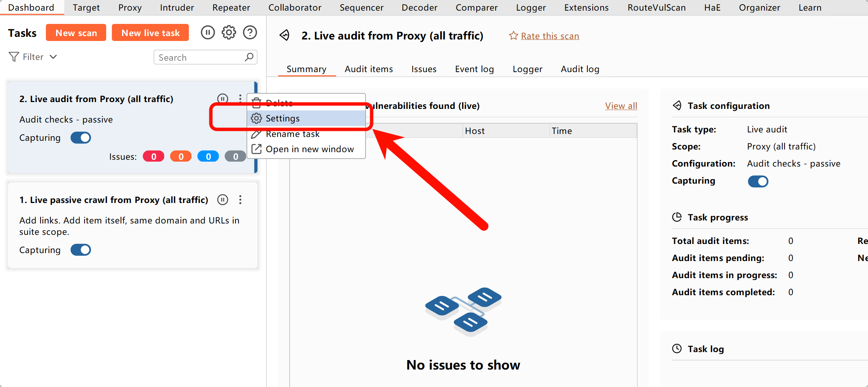
Task: Toggle Capturing for the Live passive crawl task
Action: click(x=81, y=250)
